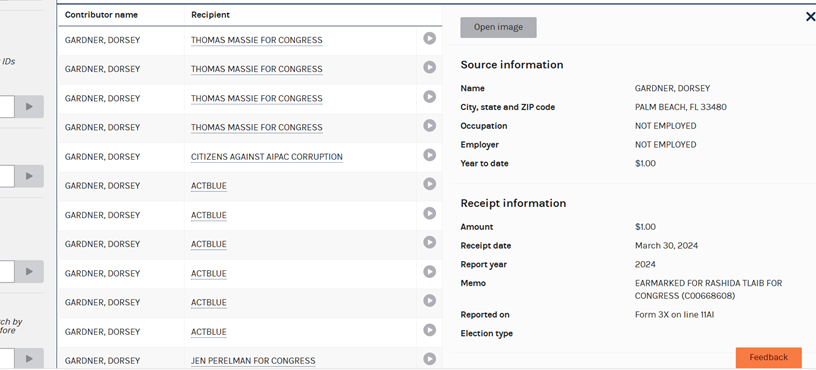The image size is (816, 370).
Task: Select the $1.00 Amount value
Action: click(645, 227)
